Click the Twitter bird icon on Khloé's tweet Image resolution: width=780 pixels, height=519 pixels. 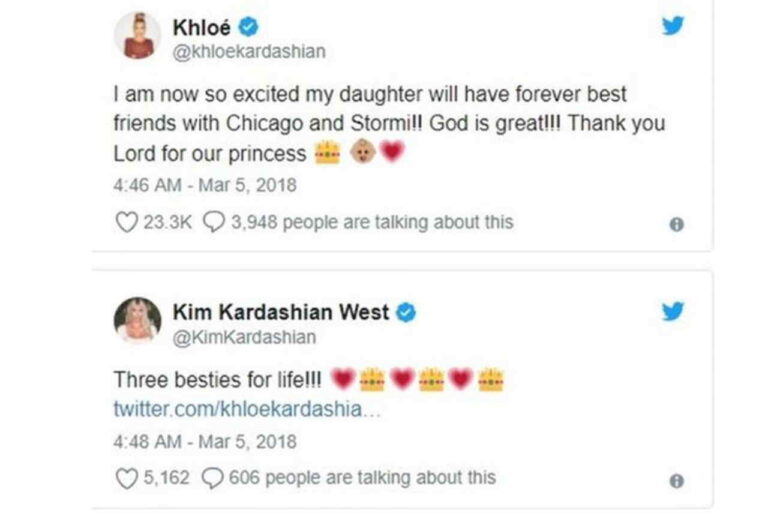pyautogui.click(x=673, y=26)
